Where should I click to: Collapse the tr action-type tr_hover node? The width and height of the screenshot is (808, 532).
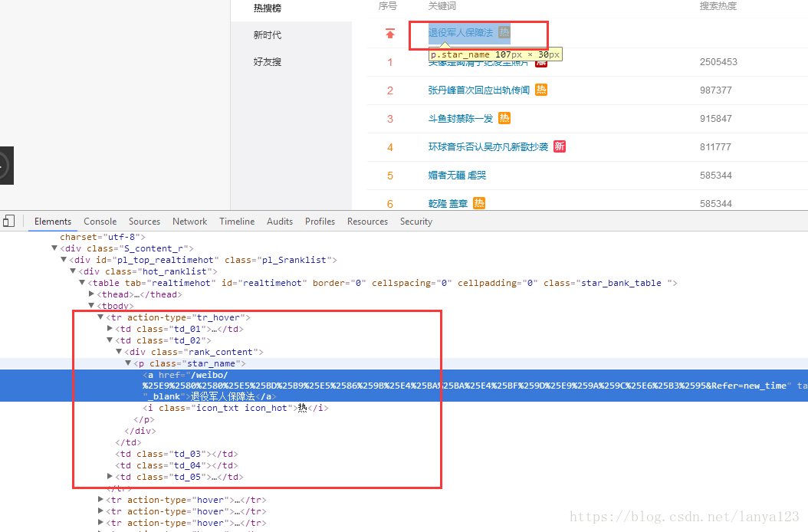click(100, 317)
